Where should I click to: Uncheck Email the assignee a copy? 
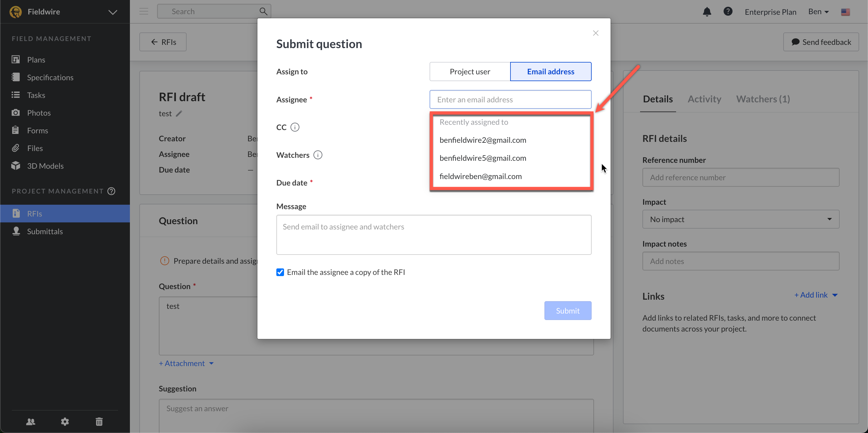pos(280,272)
